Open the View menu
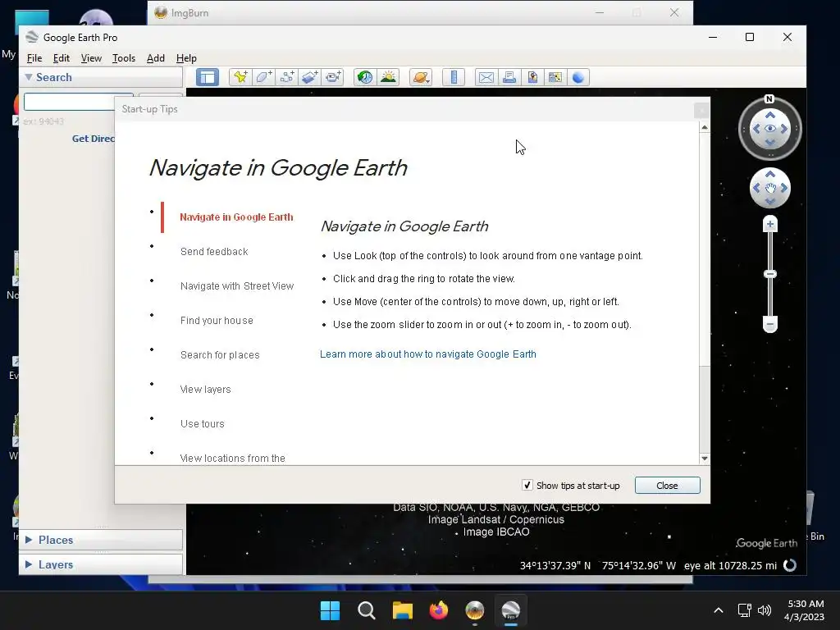Image resolution: width=840 pixels, height=630 pixels. [x=91, y=58]
